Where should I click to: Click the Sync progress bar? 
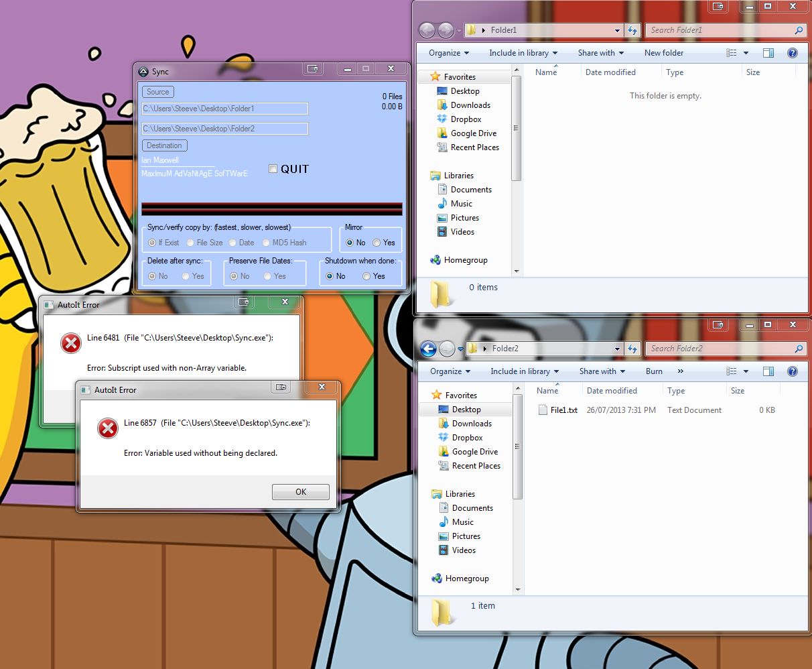272,208
